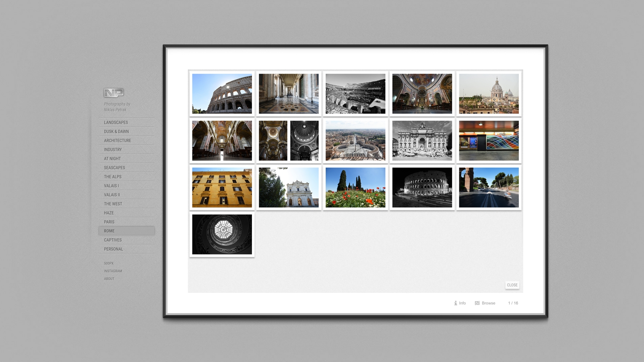
Task: Click the Info icon button
Action: point(456,303)
